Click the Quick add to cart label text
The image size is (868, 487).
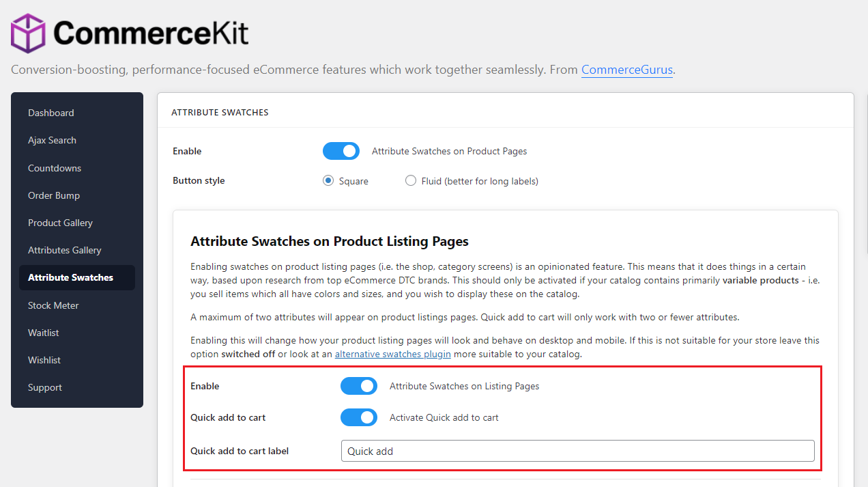[x=240, y=451]
